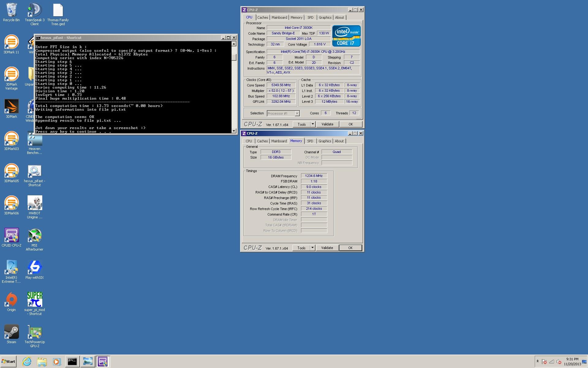This screenshot has width=588, height=368.
Task: Open the Processor #1 selection dropdown
Action: (x=283, y=113)
